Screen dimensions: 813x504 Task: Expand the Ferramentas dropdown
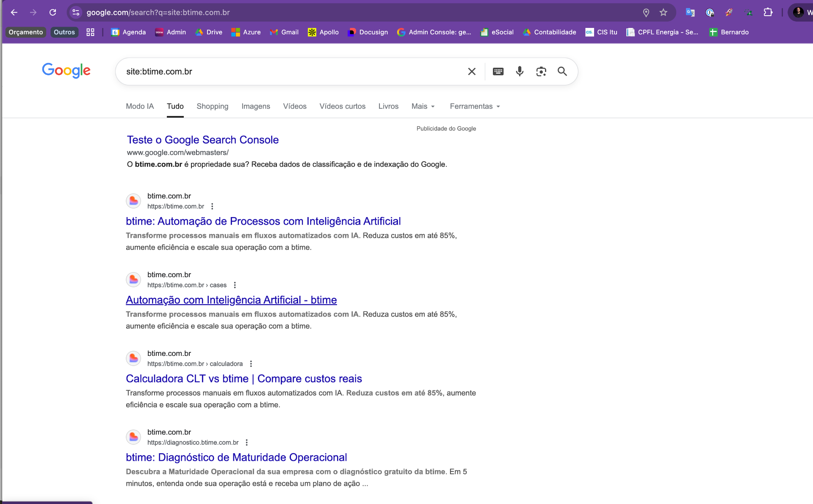(475, 106)
